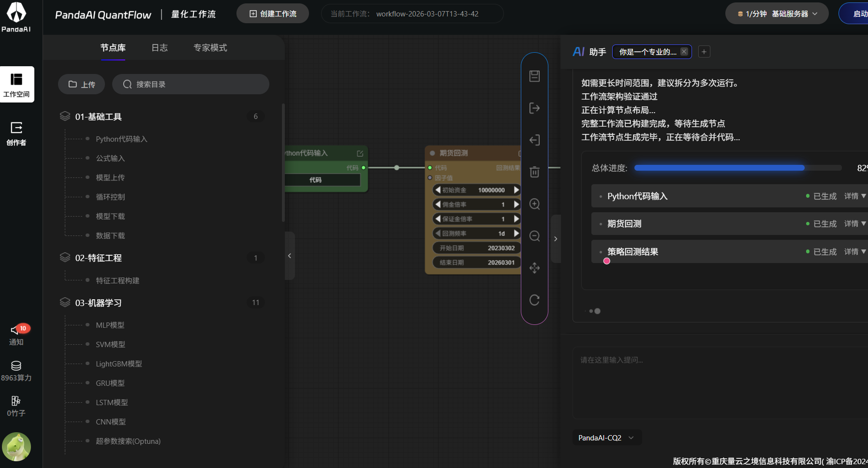Screen dimensions: 868x468
Task: Click the circular refresh icon
Action: pos(534,300)
